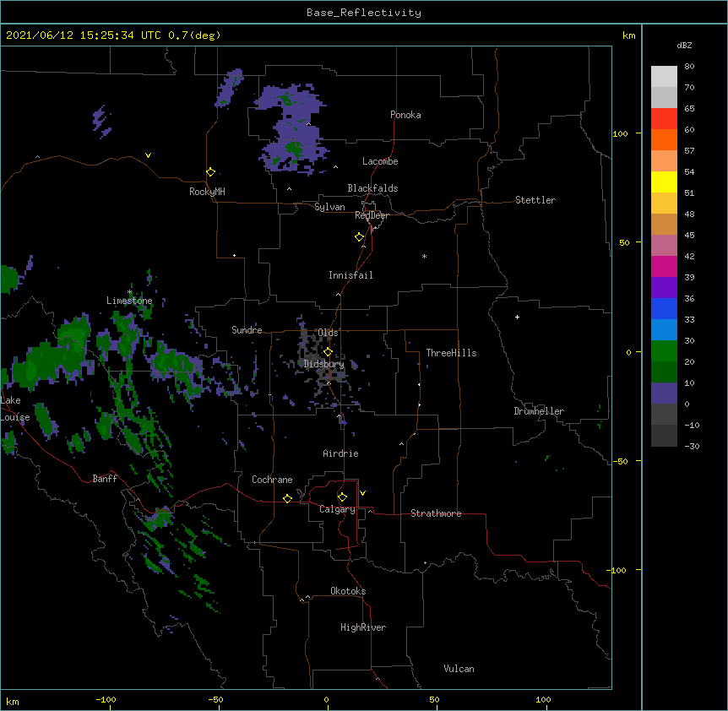Screen dimensions: 728x711
Task: Click the HighRiver town label
Action: pyautogui.click(x=363, y=627)
